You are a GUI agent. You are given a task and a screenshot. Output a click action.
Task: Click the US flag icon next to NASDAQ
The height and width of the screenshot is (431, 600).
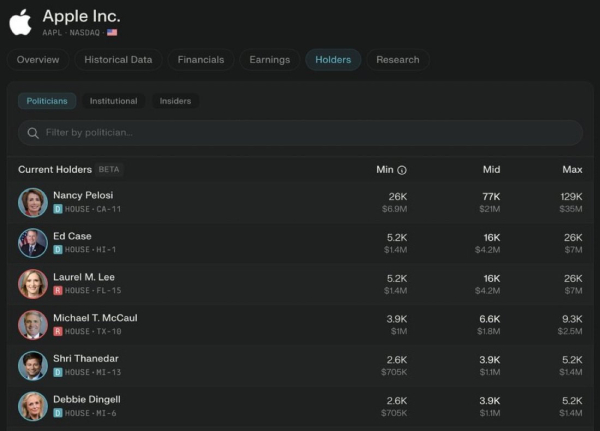[x=112, y=32]
